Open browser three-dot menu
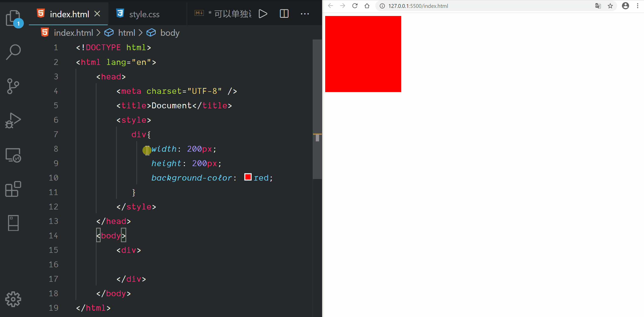The image size is (644, 317). [638, 6]
